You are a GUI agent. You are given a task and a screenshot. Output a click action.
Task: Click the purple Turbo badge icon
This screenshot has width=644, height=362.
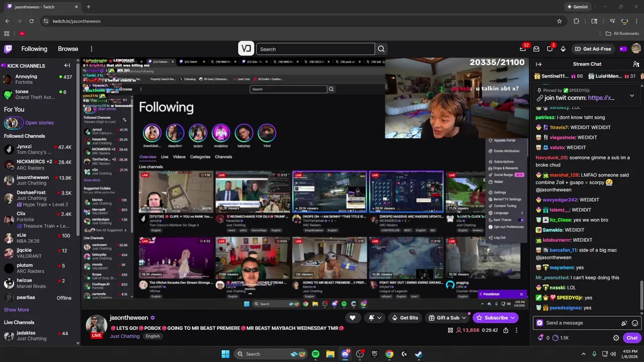pyautogui.click(x=623, y=49)
